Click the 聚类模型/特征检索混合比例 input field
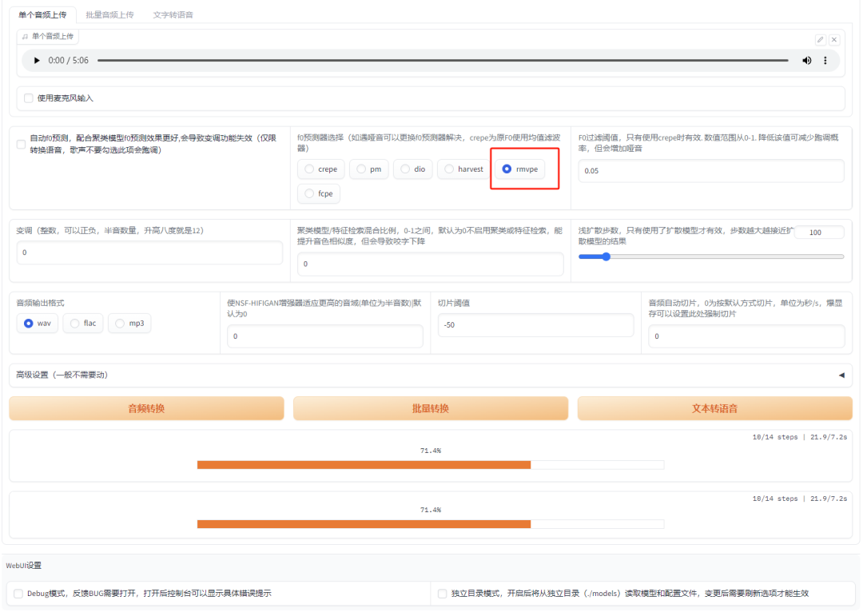Viewport: 863px width, 616px height. pos(431,264)
